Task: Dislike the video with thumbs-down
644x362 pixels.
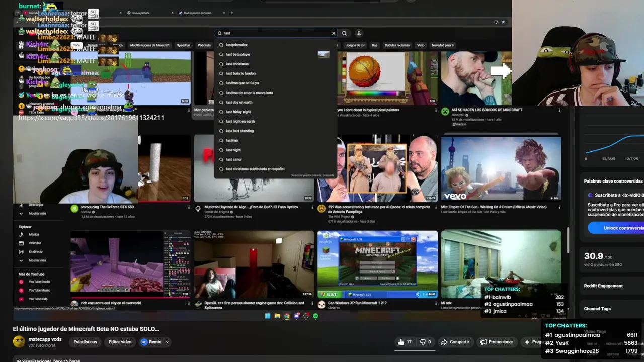Action: point(426,342)
